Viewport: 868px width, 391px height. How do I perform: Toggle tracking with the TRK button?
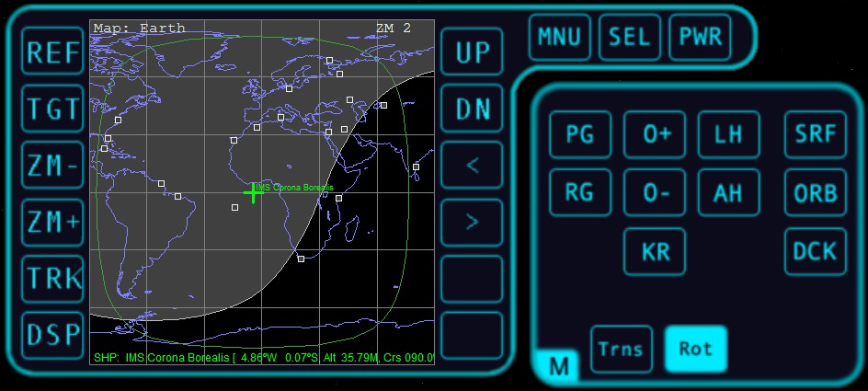click(x=52, y=279)
